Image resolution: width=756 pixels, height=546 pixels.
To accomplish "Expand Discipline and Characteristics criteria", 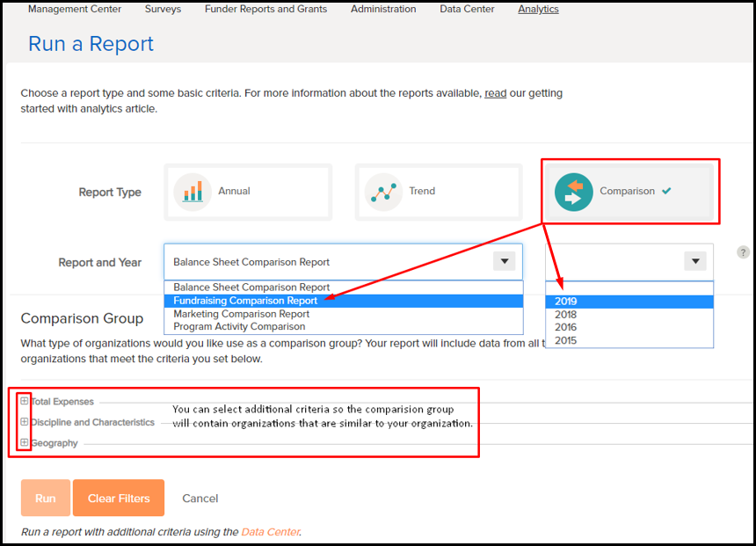I will (24, 422).
